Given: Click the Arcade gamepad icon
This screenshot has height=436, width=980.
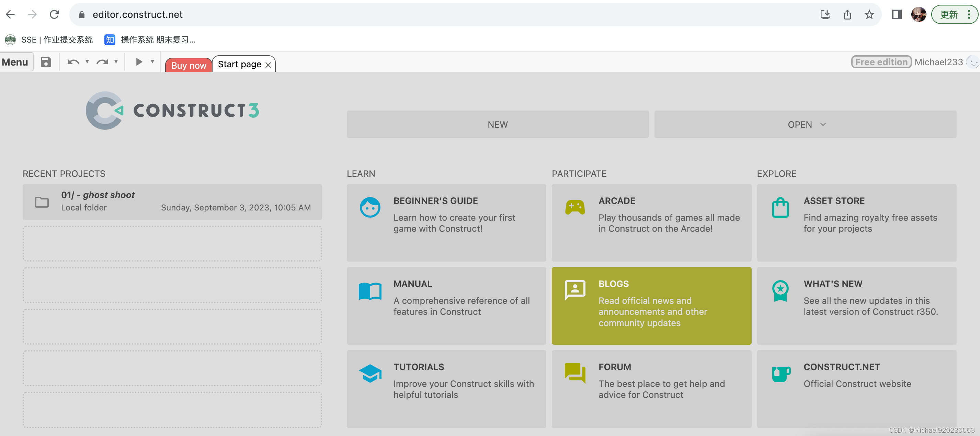Looking at the screenshot, I should pyautogui.click(x=574, y=207).
